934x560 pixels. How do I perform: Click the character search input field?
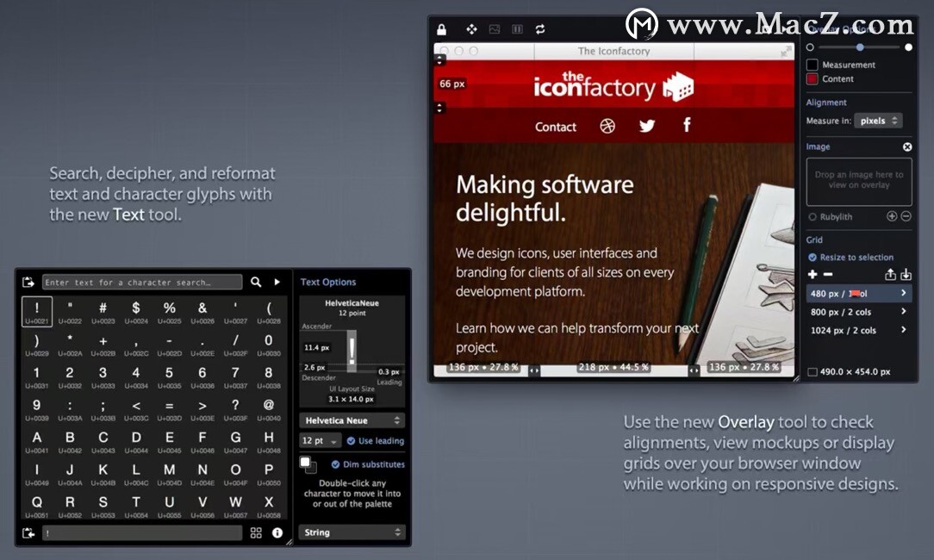click(142, 282)
